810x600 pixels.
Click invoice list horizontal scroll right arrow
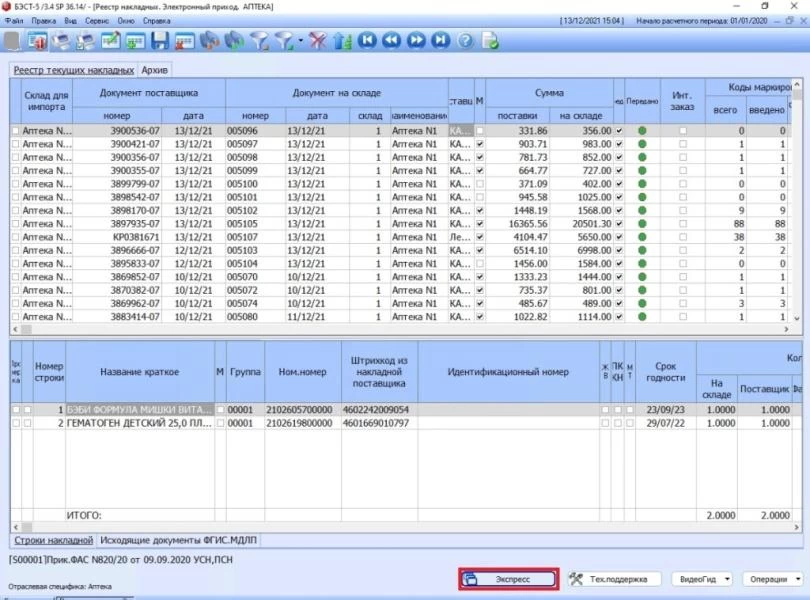tap(787, 329)
